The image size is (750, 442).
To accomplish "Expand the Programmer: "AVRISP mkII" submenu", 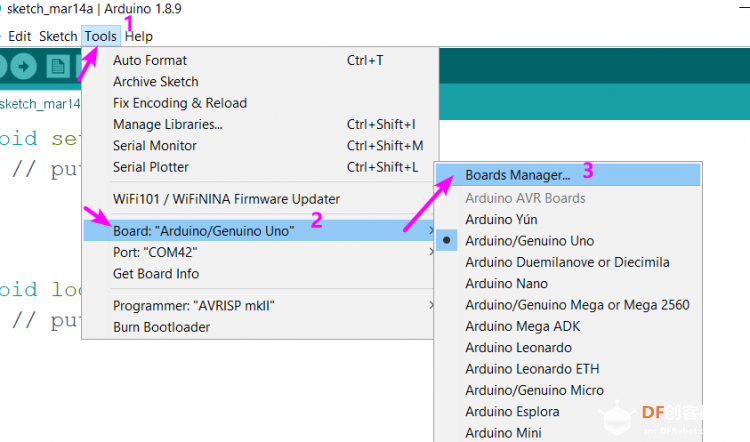I will (260, 306).
